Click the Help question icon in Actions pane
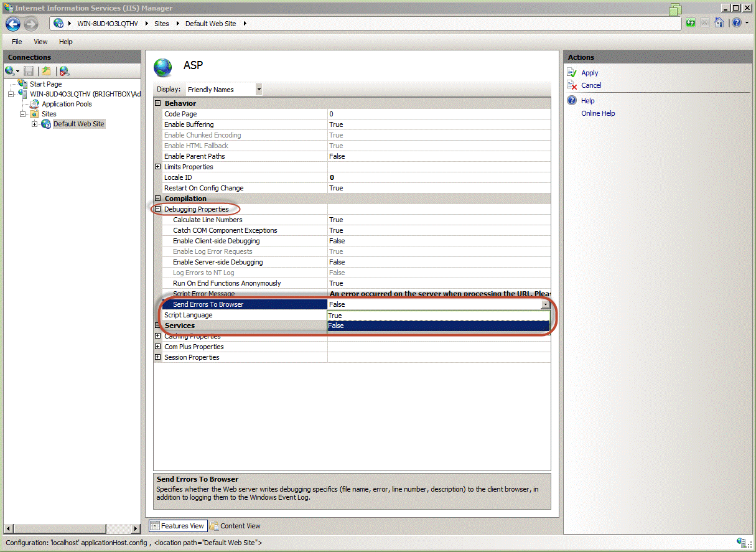Image resolution: width=756 pixels, height=552 pixels. click(x=572, y=100)
